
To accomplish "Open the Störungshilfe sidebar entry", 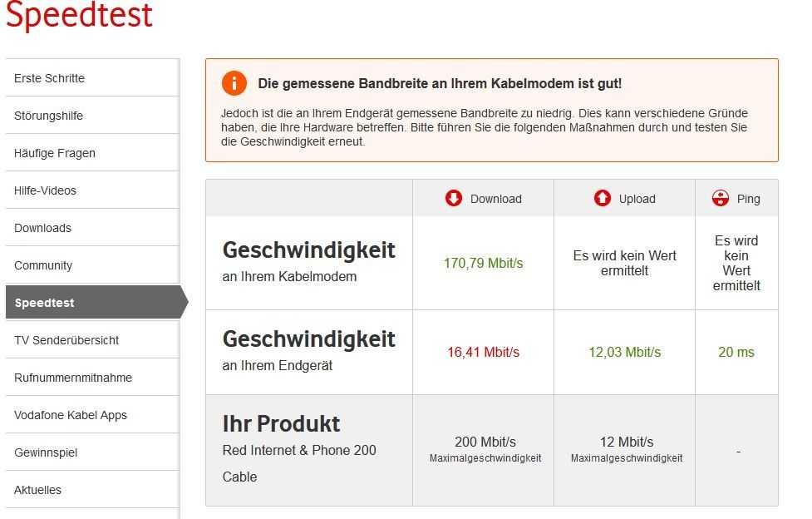I will (x=92, y=115).
